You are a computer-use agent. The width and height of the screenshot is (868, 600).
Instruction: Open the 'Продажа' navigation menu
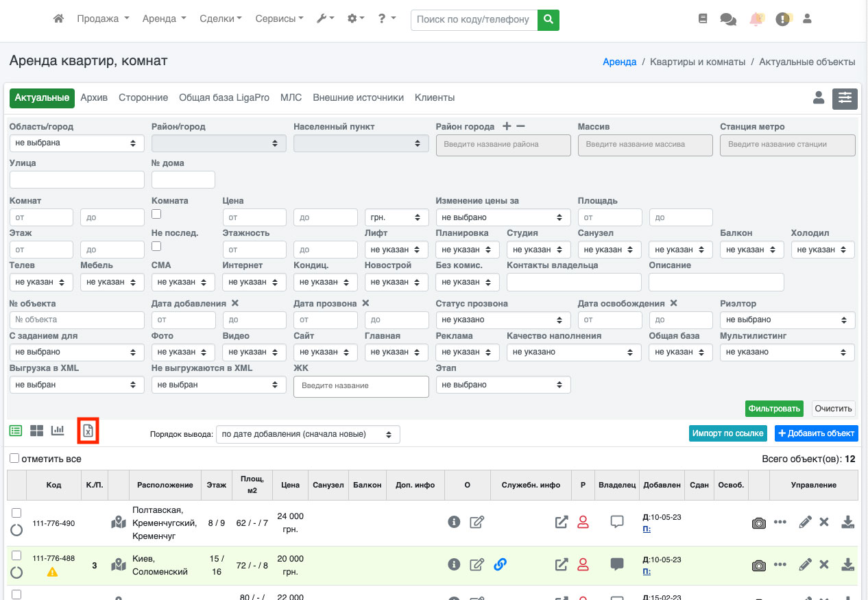tap(103, 19)
